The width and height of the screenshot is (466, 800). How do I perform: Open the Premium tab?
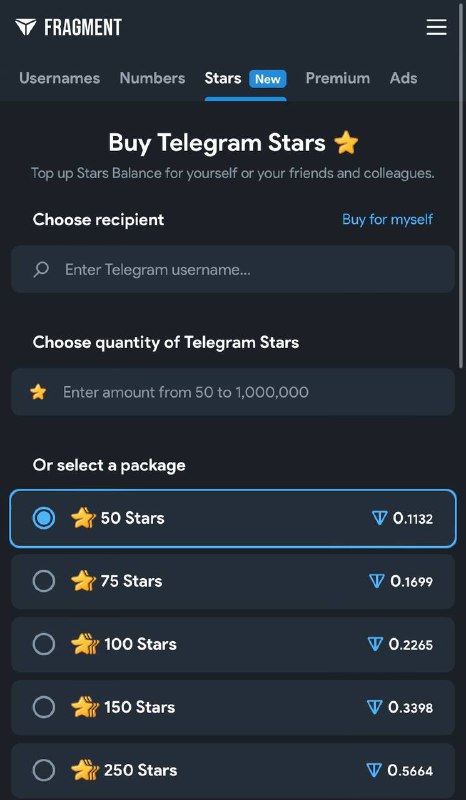[x=337, y=78]
